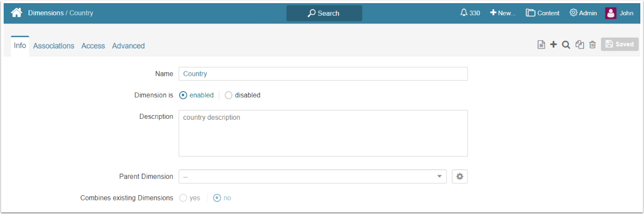The height and width of the screenshot is (214, 644).
Task: Expand the Parent Dimension dropdown
Action: tap(439, 177)
